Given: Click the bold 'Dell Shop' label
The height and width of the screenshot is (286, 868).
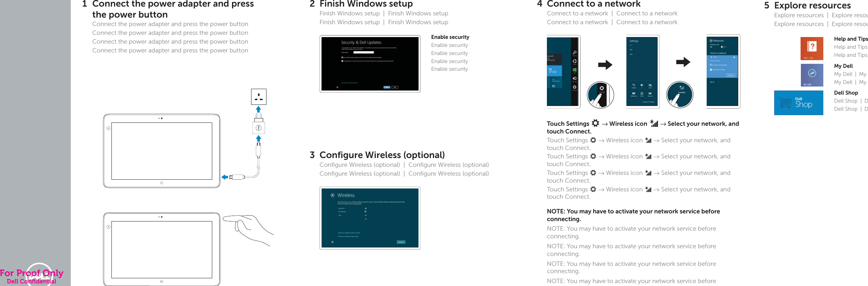Looking at the screenshot, I should pos(846,93).
